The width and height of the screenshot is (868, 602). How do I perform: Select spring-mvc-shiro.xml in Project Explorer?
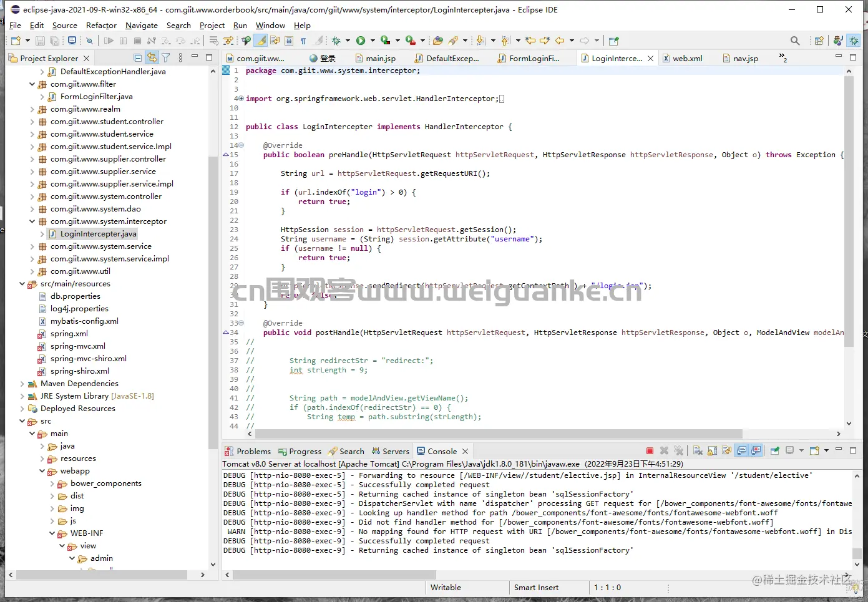[88, 359]
